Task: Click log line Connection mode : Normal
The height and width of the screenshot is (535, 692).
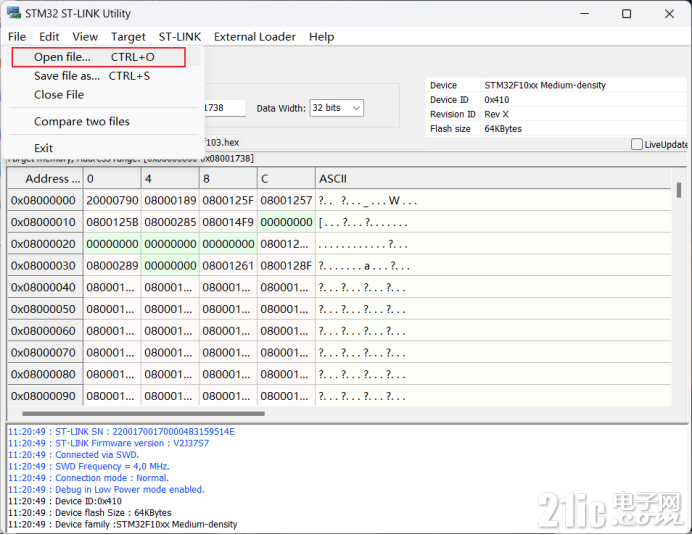Action: [x=88, y=478]
